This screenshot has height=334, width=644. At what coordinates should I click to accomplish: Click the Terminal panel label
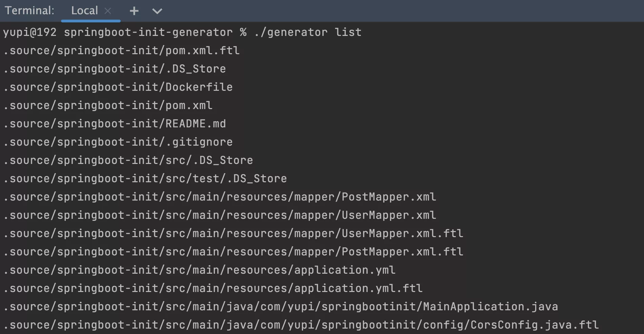click(29, 11)
